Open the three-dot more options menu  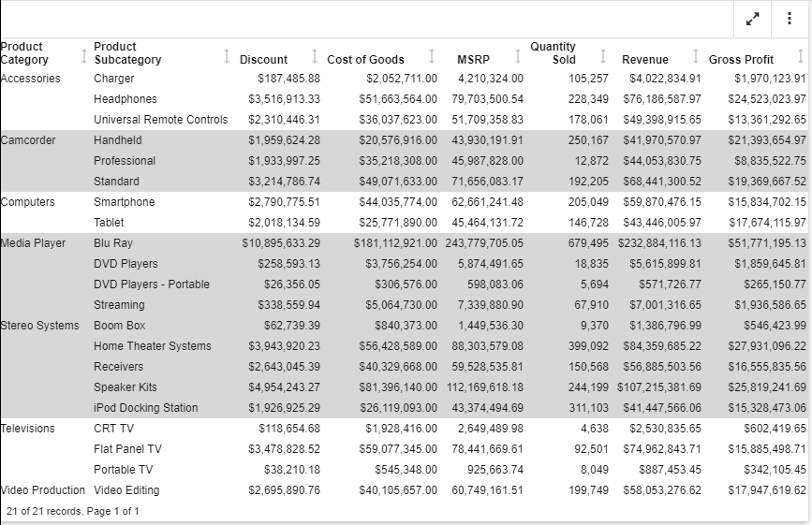790,19
